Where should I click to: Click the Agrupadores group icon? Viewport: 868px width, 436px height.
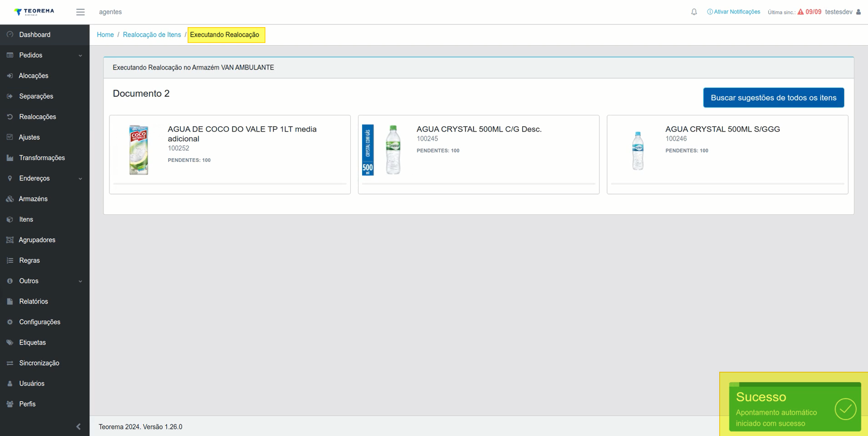click(x=10, y=240)
